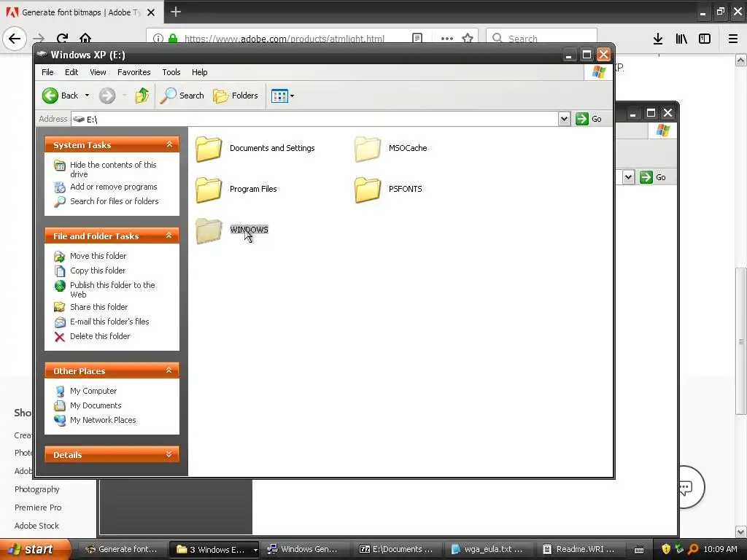Bookmark this page with the star
Image resolution: width=747 pixels, height=560 pixels.
pos(468,39)
